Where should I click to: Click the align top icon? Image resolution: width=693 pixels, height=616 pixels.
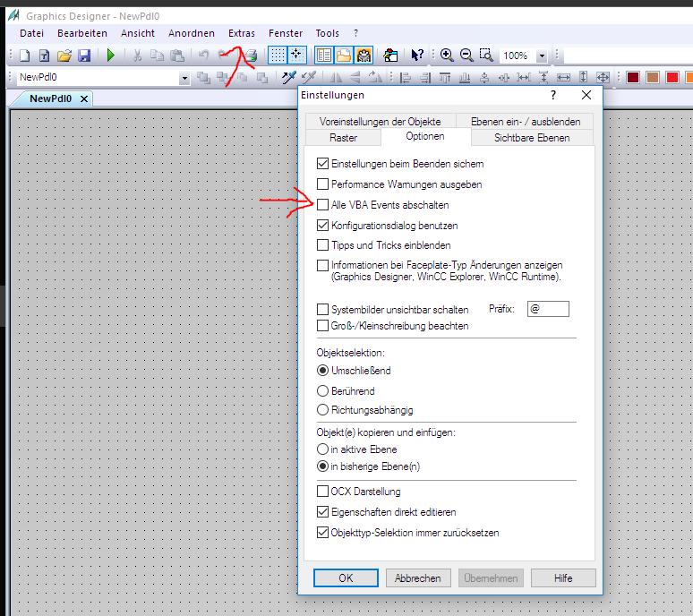point(445,78)
